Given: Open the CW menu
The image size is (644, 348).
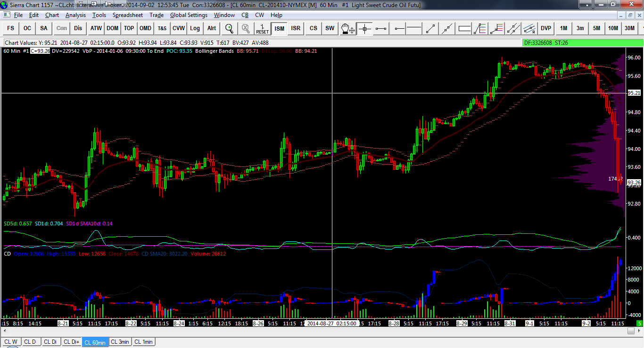Looking at the screenshot, I should (260, 15).
